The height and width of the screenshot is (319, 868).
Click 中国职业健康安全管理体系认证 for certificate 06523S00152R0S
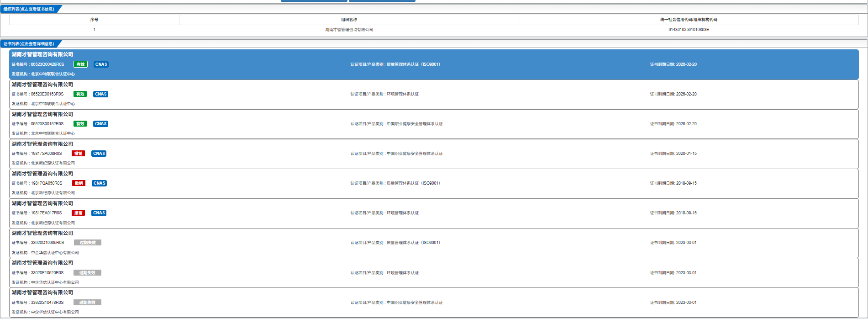point(415,124)
